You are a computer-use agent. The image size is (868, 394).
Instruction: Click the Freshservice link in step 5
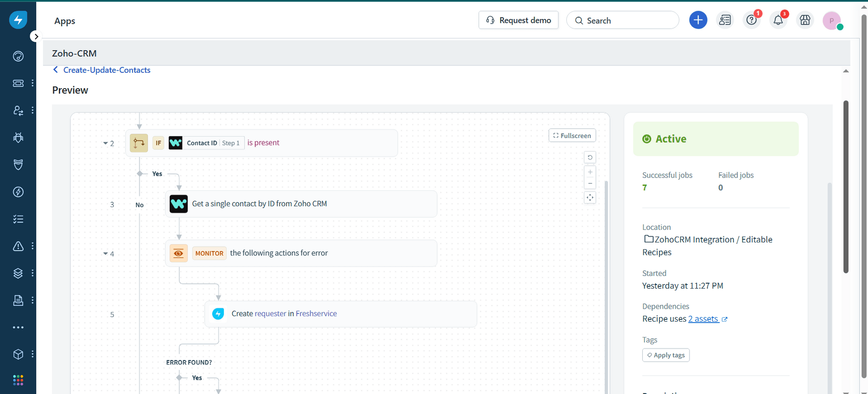click(x=316, y=314)
